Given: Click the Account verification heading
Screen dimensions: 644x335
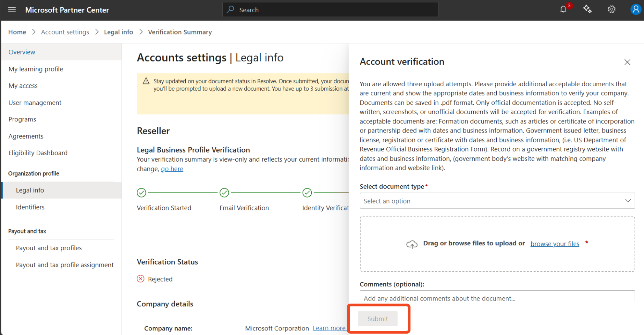Looking at the screenshot, I should point(402,62).
